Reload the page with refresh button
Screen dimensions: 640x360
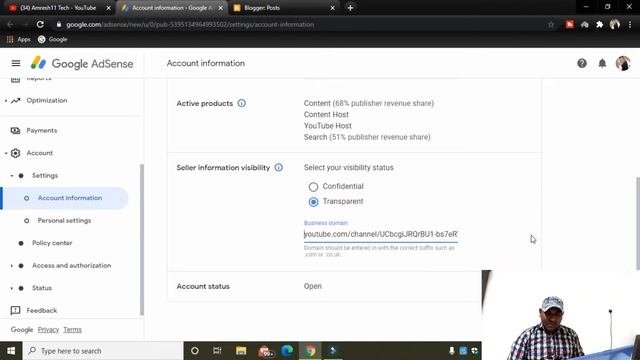[40, 24]
